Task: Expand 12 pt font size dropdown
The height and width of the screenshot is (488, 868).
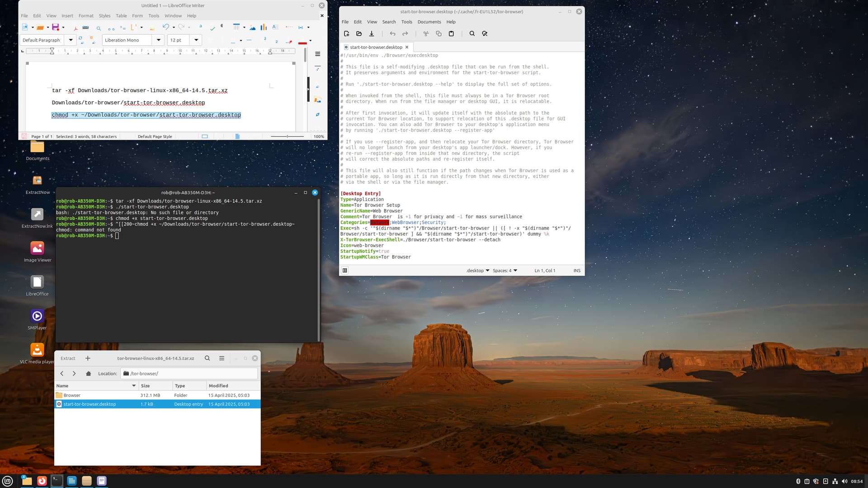Action: tap(196, 40)
